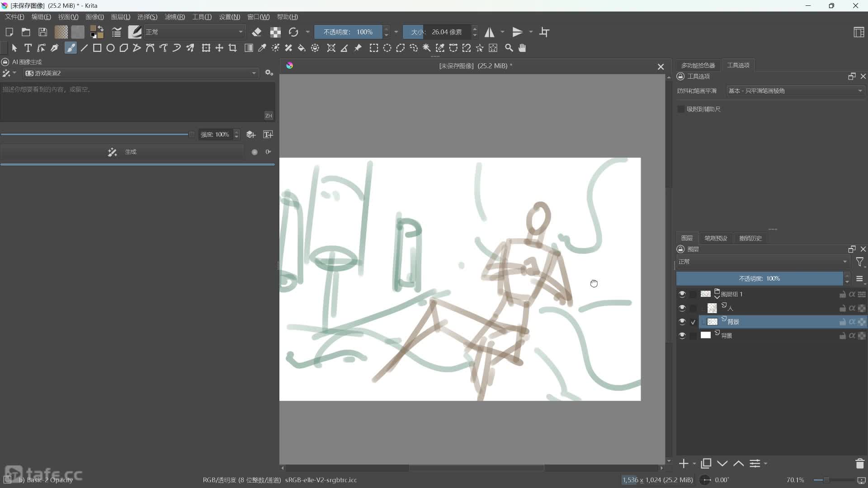Select the Text tool
This screenshot has width=868, height=488.
[28, 48]
